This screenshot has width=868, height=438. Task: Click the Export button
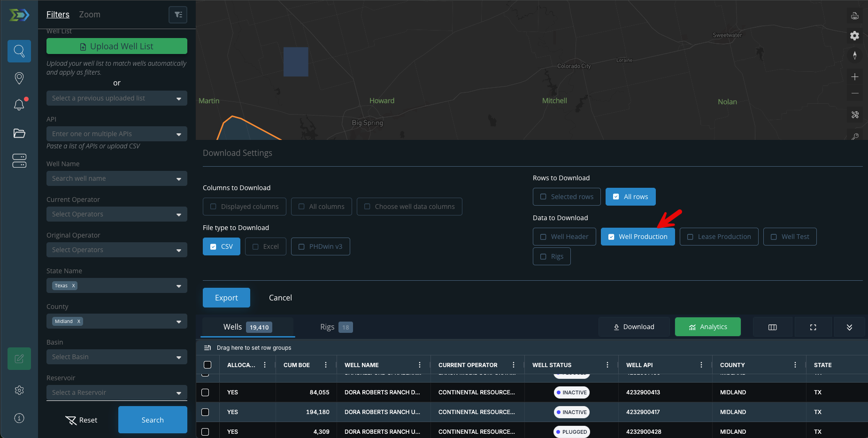point(226,298)
